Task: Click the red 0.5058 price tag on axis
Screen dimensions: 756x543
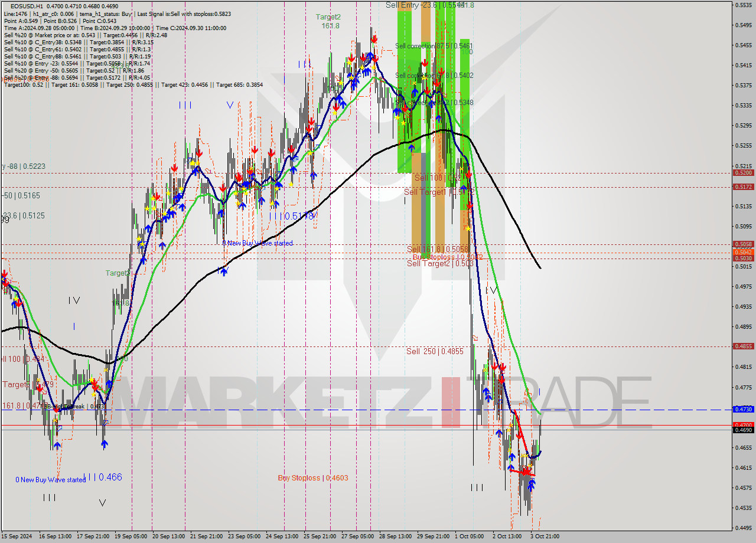Action: pyautogui.click(x=743, y=244)
